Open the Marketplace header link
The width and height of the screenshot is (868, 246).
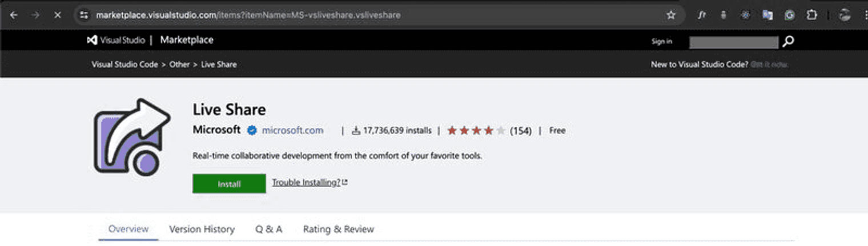187,40
